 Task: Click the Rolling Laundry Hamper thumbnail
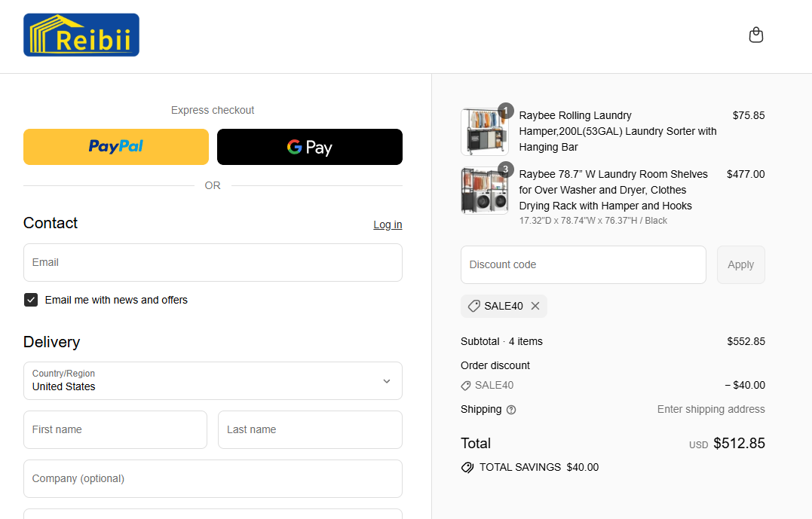(x=485, y=132)
